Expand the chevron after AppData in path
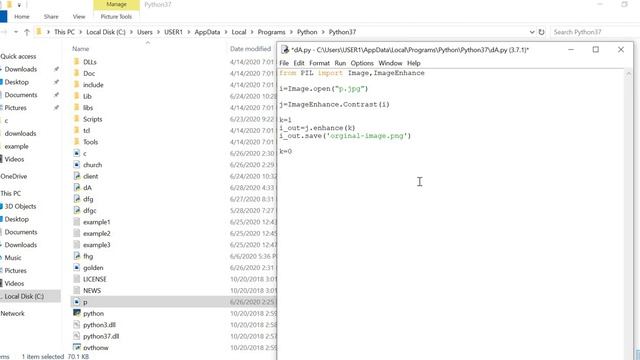The image size is (640, 360). point(226,32)
